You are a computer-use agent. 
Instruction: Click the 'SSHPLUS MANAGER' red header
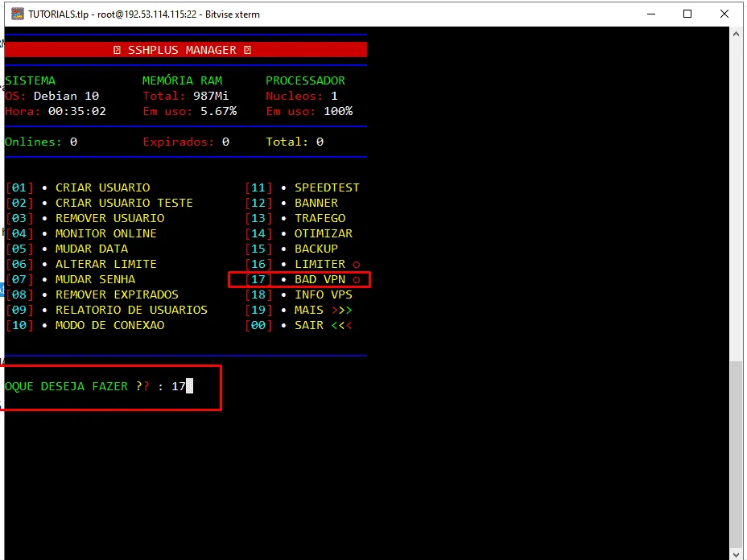(186, 50)
